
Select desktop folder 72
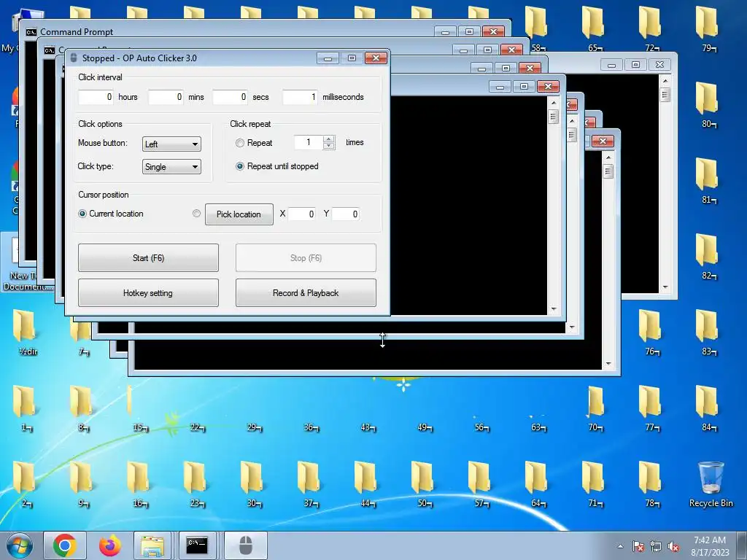point(651,29)
